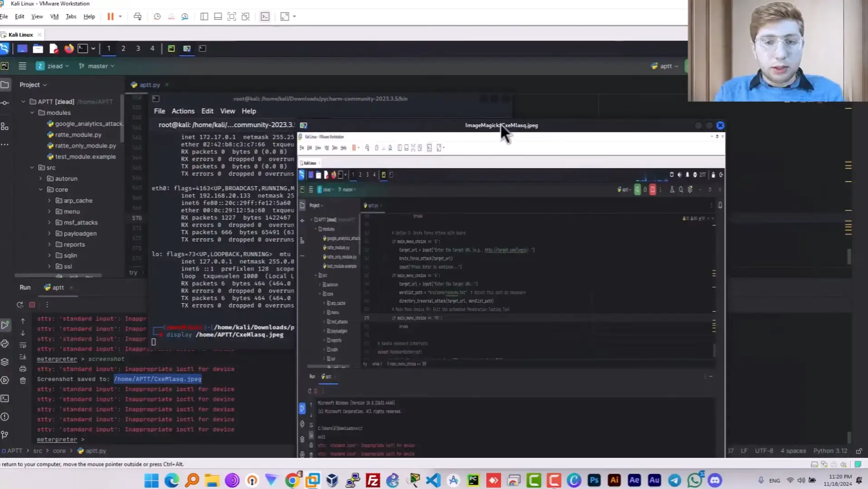The image size is (868, 489).
Task: Select ratte_module.py in the Project tree
Action: click(x=78, y=134)
